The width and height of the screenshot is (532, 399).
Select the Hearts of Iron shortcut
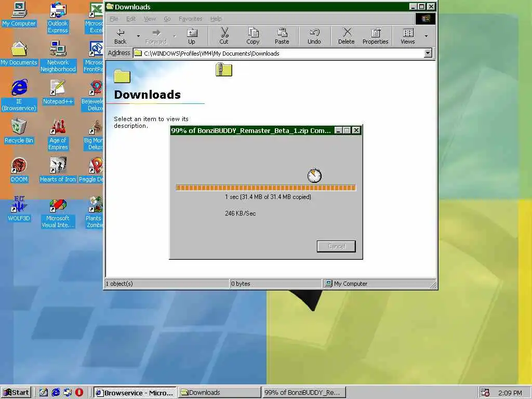(x=58, y=170)
